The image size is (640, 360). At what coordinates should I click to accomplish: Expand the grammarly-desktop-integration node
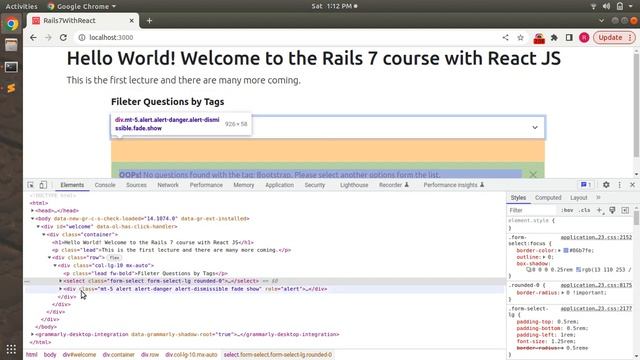pos(32,334)
